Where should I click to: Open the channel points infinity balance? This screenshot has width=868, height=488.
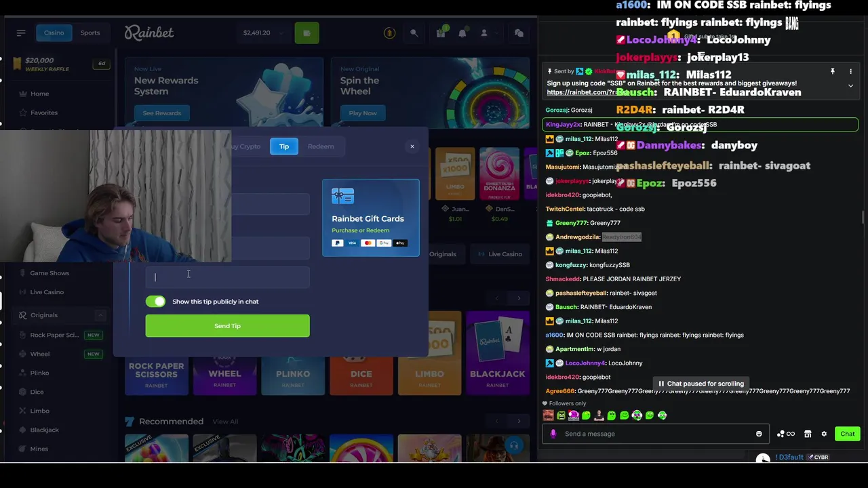(785, 434)
